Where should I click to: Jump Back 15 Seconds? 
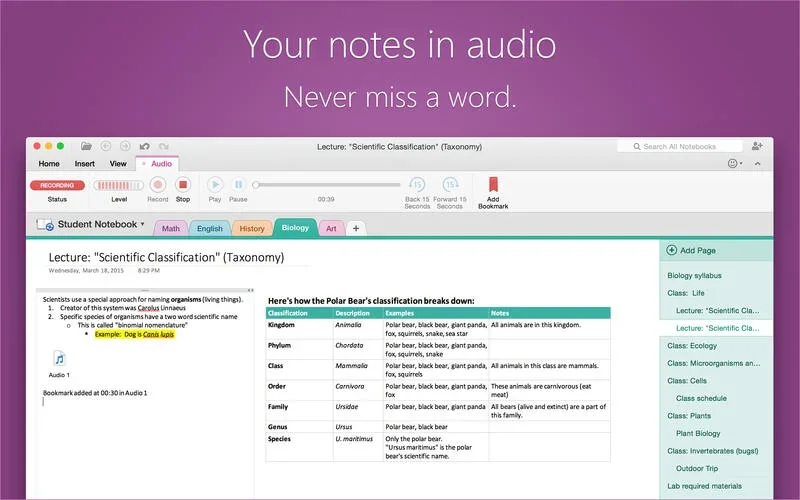coord(417,193)
